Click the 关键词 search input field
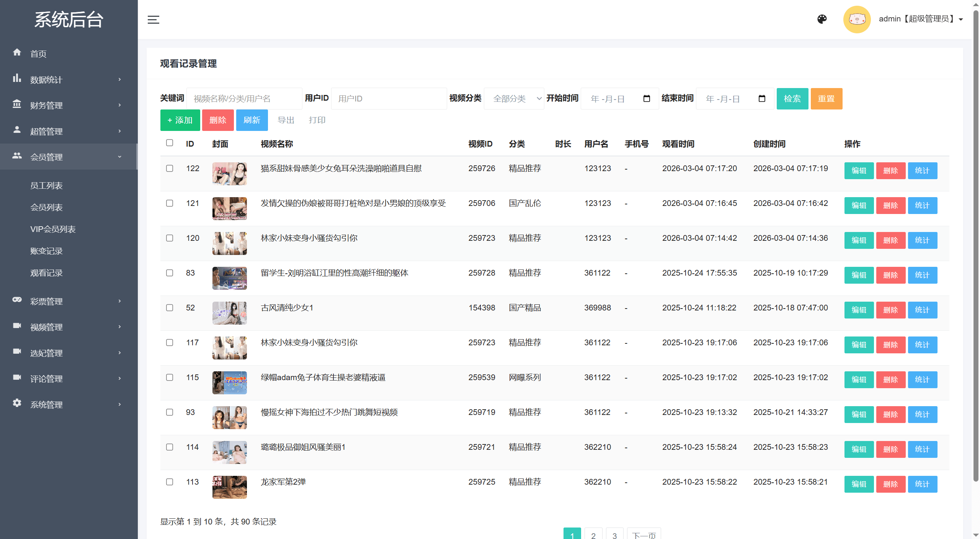This screenshot has height=539, width=980. tap(244, 99)
